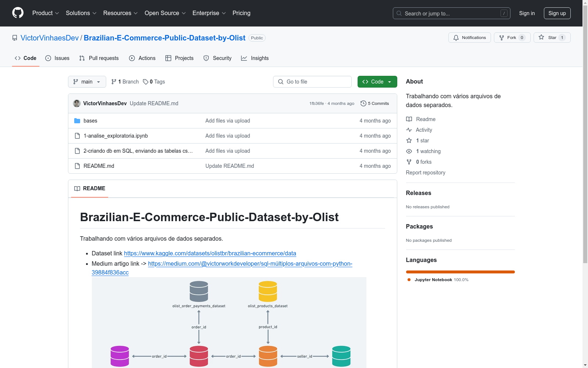Viewport: 588px width, 368px height.
Task: Open Brazilian-E-Commerce-Public-Dataset-by-Olist repository link
Action: pyautogui.click(x=165, y=38)
